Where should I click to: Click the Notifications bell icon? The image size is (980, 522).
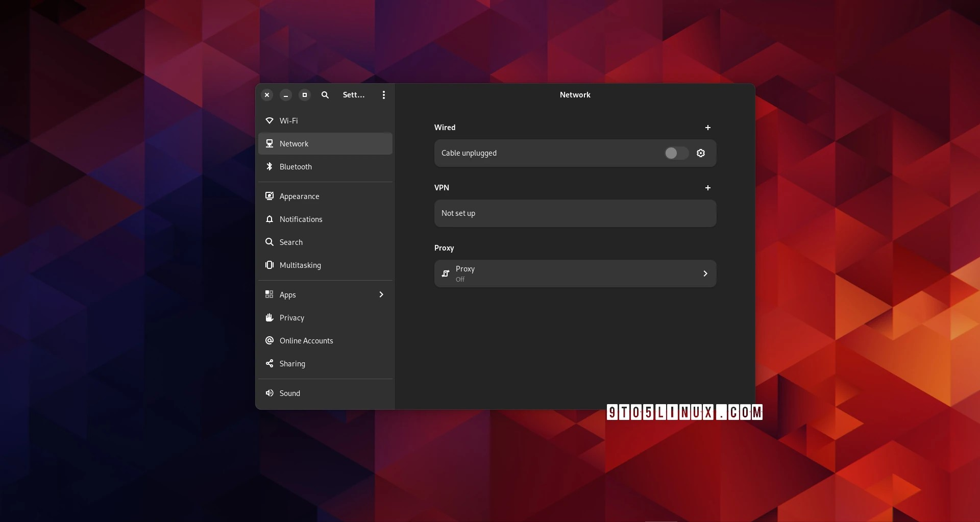(269, 219)
